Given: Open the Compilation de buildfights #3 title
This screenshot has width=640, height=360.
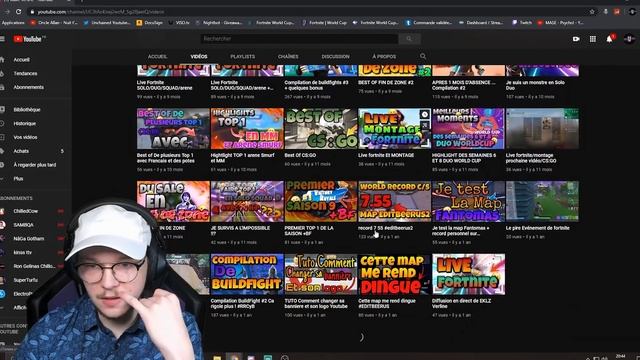Looking at the screenshot, I should 316,85.
